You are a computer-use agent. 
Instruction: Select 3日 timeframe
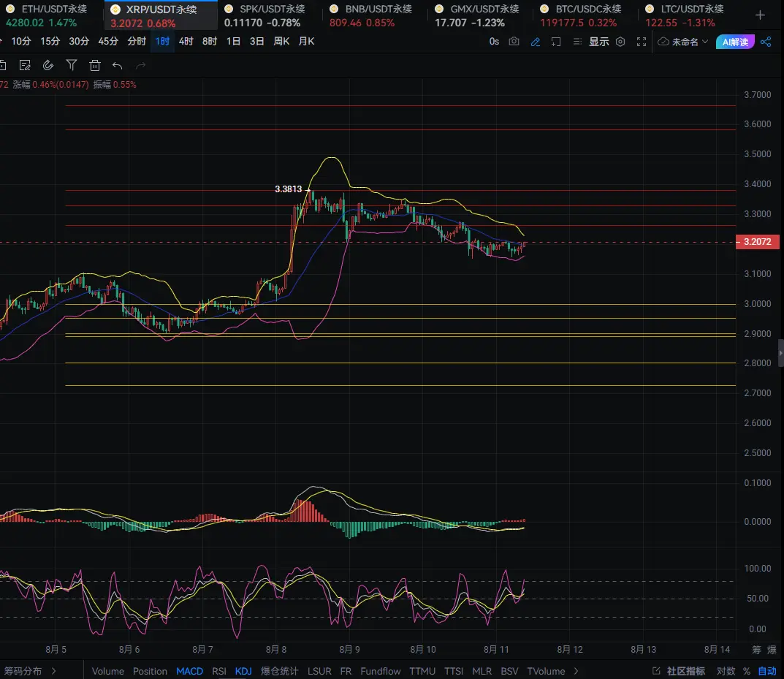pyautogui.click(x=256, y=42)
